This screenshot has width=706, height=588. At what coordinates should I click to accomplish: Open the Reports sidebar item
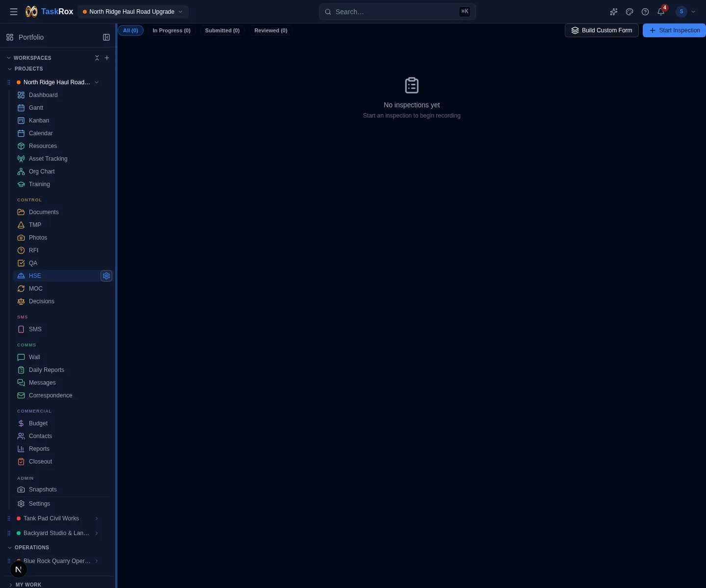(63, 449)
